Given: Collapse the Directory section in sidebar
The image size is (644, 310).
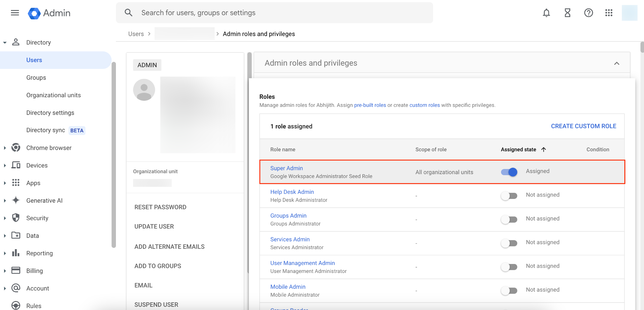Looking at the screenshot, I should tap(5, 42).
